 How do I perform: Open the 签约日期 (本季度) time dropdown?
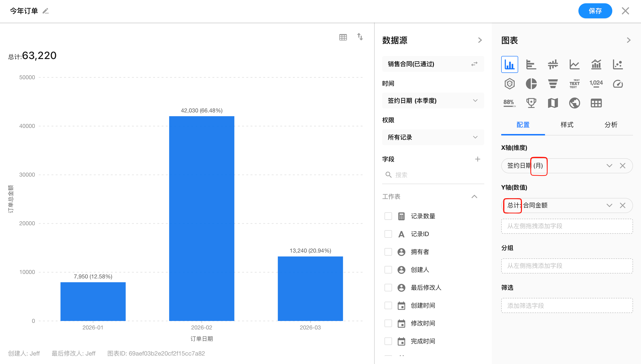point(433,100)
